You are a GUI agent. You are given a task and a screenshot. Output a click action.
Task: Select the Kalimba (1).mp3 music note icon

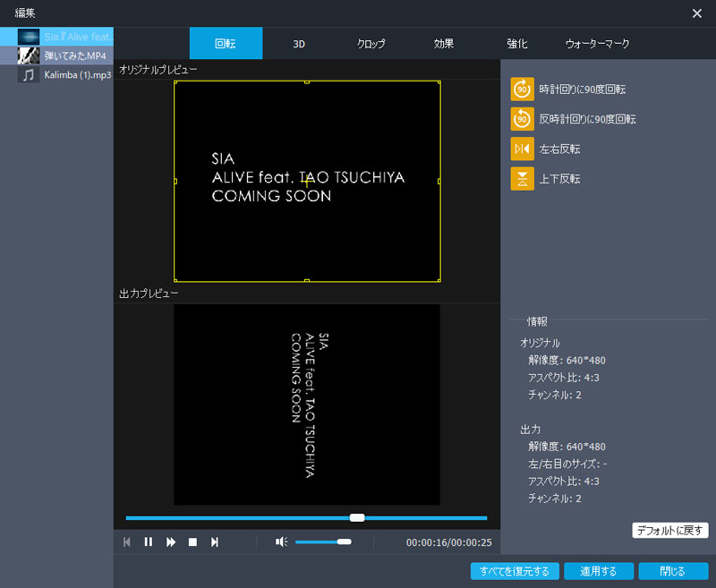pyautogui.click(x=29, y=74)
